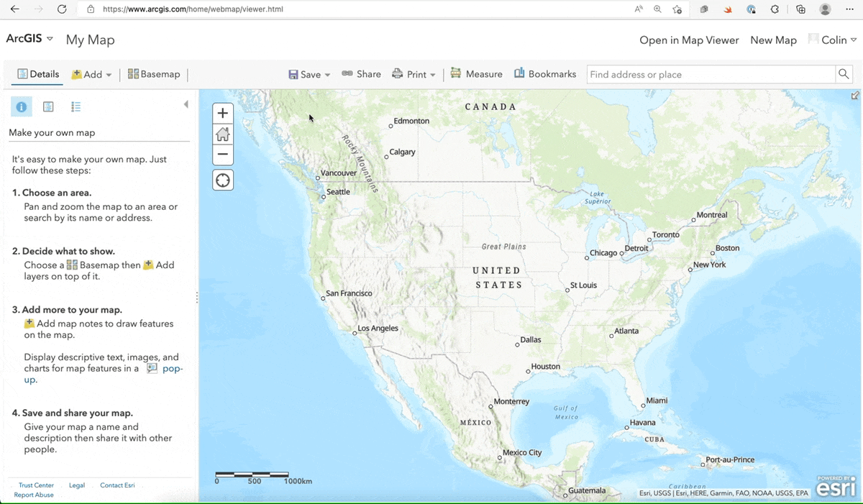Viewport: 863px width, 504px height.
Task: Open the Colin user account dropdown
Action: click(833, 40)
